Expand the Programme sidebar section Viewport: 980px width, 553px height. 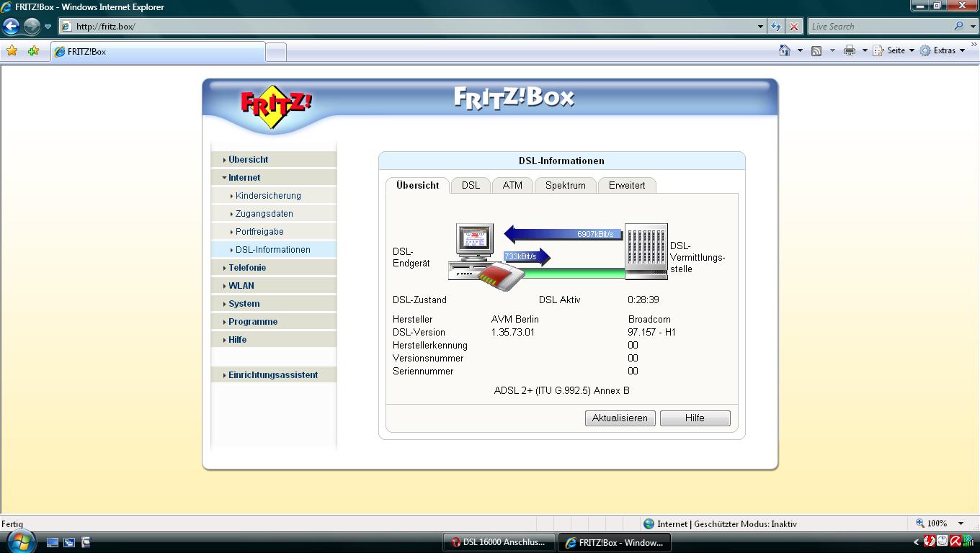coord(274,322)
